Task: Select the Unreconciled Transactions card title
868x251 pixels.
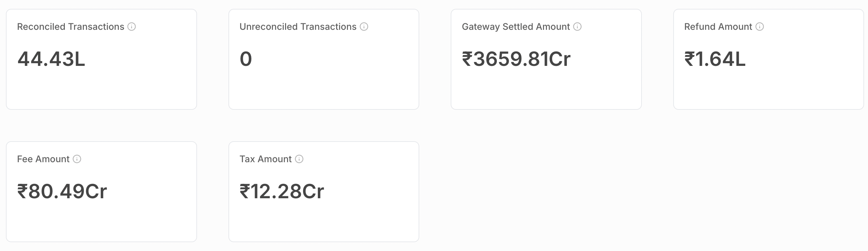Action: [x=298, y=27]
